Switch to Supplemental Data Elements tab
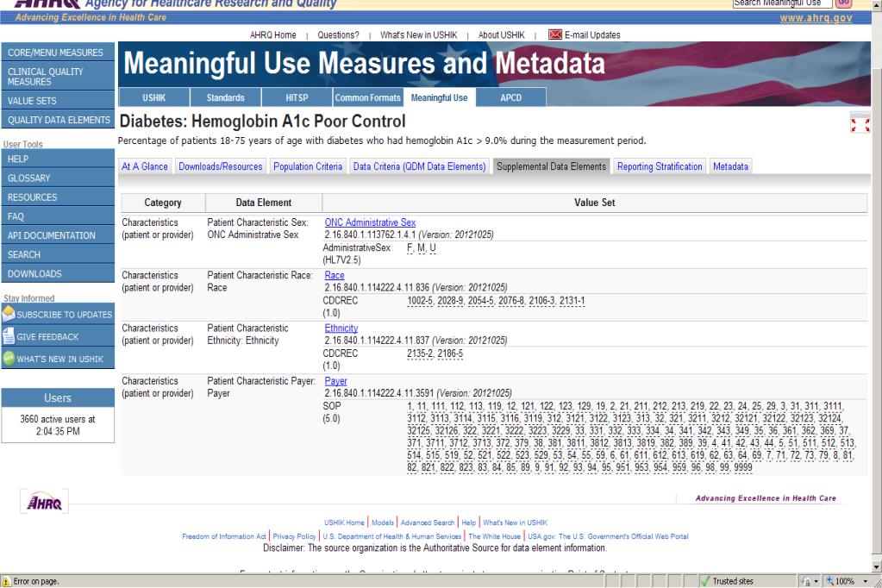This screenshot has height=588, width=882. point(551,166)
